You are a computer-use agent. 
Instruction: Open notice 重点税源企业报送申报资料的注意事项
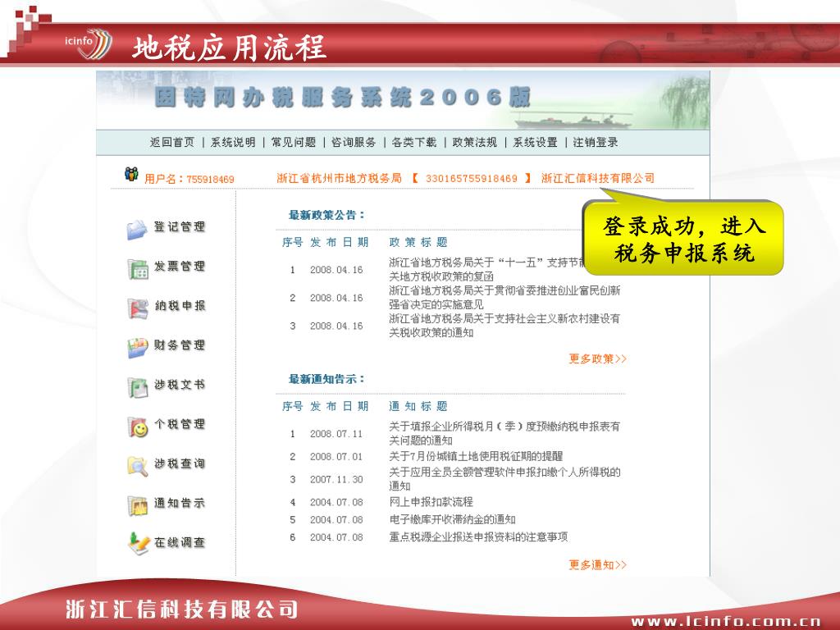(478, 536)
